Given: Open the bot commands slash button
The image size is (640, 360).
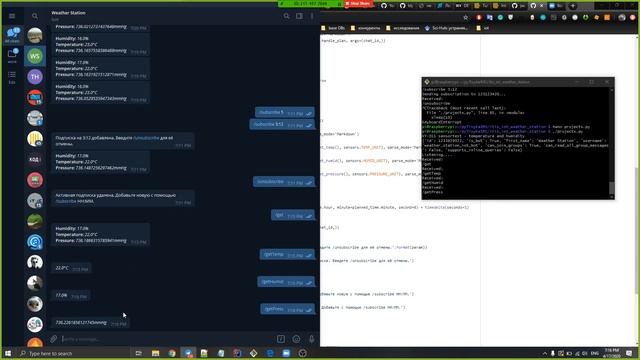Looking at the screenshot, I should point(281,339).
